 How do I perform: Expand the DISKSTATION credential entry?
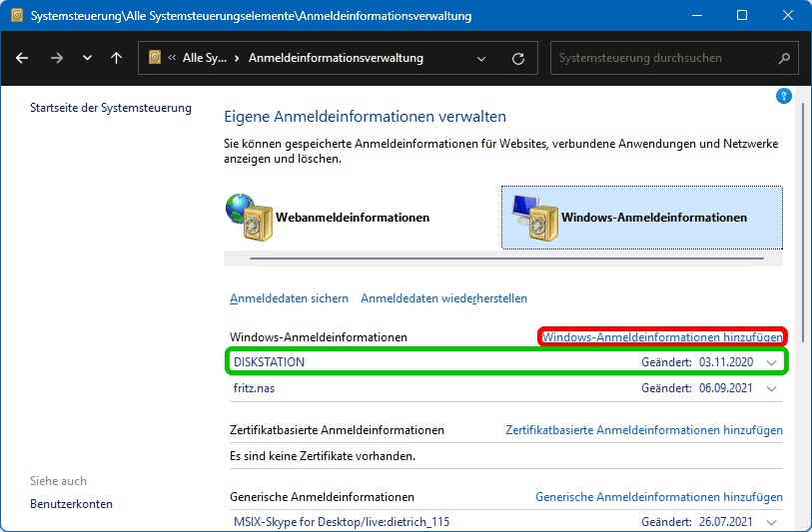point(771,362)
